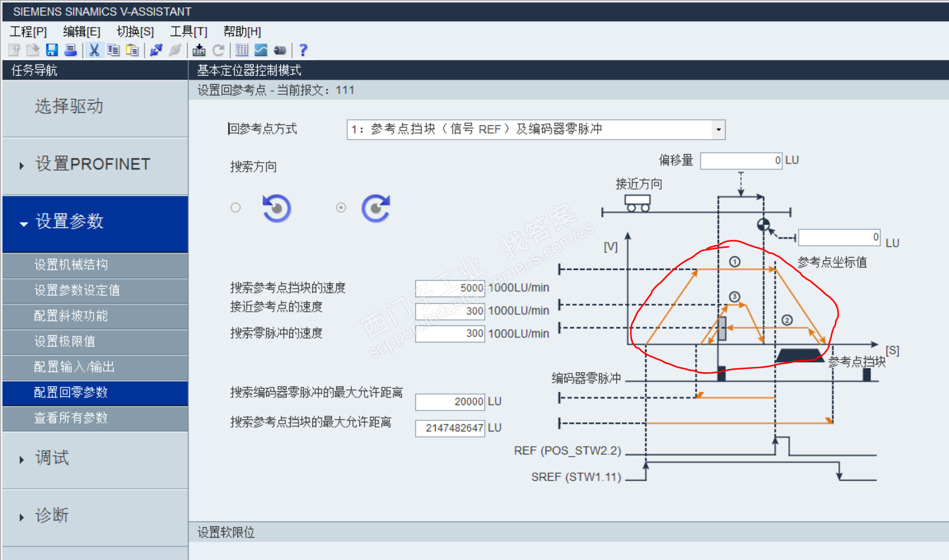Click the Print toolbar icon

71,50
